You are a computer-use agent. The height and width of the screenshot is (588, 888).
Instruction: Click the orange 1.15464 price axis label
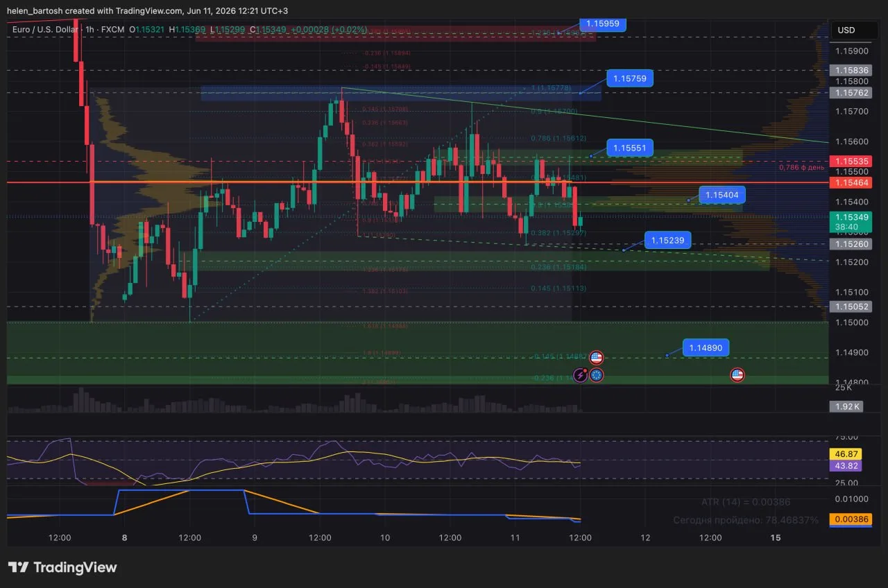(x=851, y=182)
